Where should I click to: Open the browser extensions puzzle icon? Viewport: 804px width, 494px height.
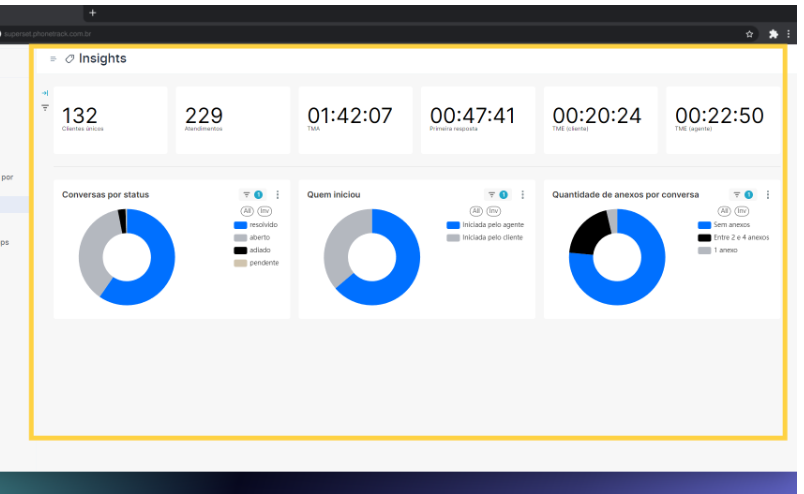coord(773,33)
